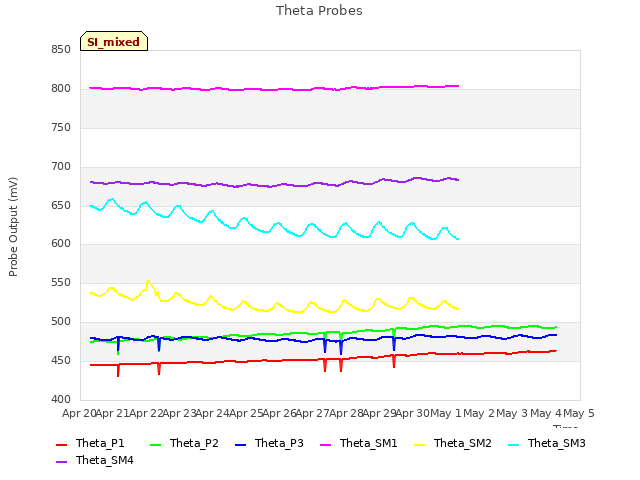
Task: Click the Apr 26 x-axis date label
Action: [x=279, y=413]
